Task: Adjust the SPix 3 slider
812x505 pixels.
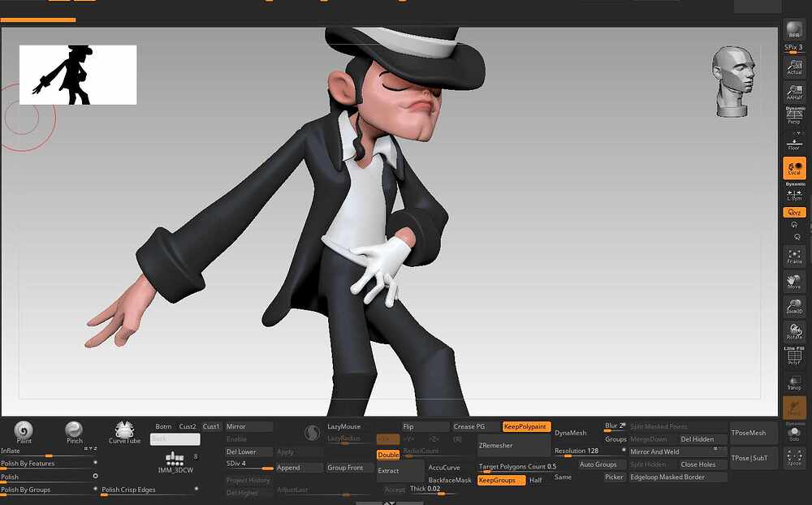Action: coord(793,48)
